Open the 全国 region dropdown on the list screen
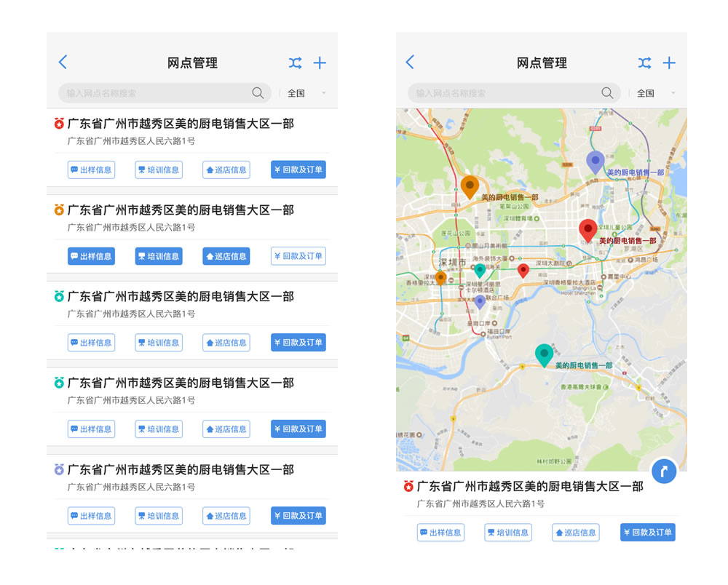Image resolution: width=728 pixels, height=585 pixels. pyautogui.click(x=306, y=93)
